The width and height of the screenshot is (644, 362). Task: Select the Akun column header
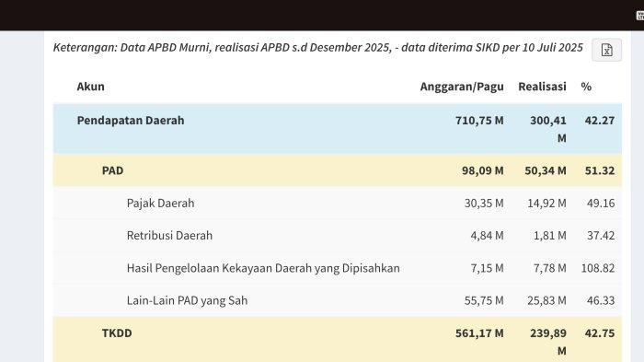(x=90, y=87)
